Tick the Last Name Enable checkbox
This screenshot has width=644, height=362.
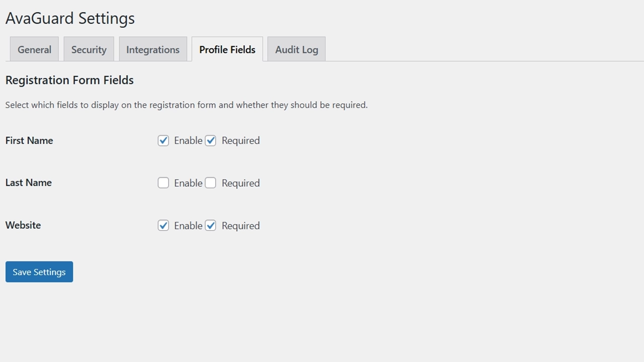pyautogui.click(x=163, y=183)
